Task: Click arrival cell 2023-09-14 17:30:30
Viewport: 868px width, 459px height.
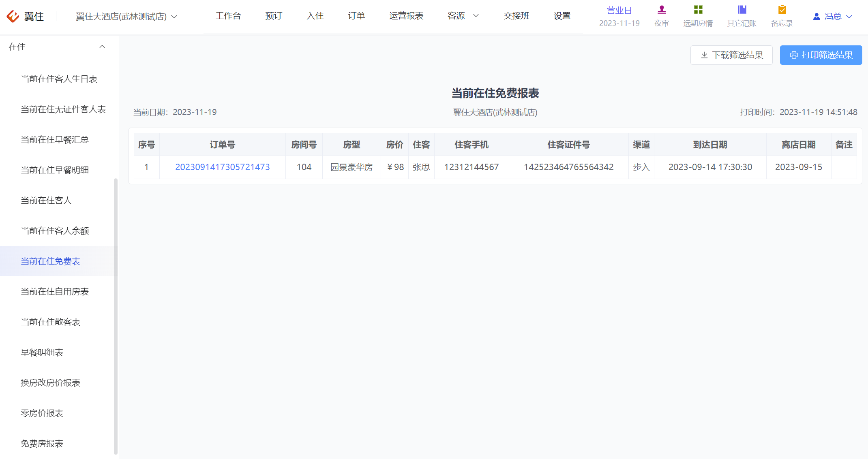Action: [710, 167]
